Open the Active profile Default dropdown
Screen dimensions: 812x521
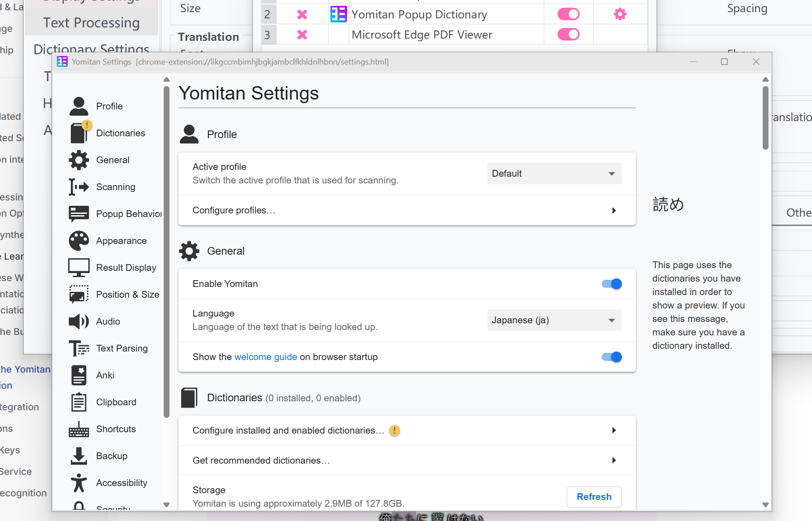(x=554, y=174)
